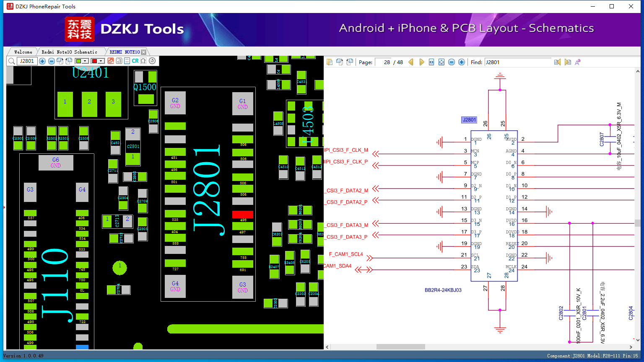Click the J2801 label in schematic
This screenshot has width=644, height=362.
[469, 120]
